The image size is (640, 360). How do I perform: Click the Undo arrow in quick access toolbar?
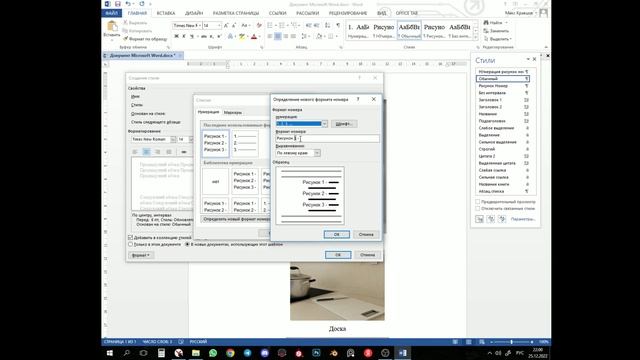(128, 4)
